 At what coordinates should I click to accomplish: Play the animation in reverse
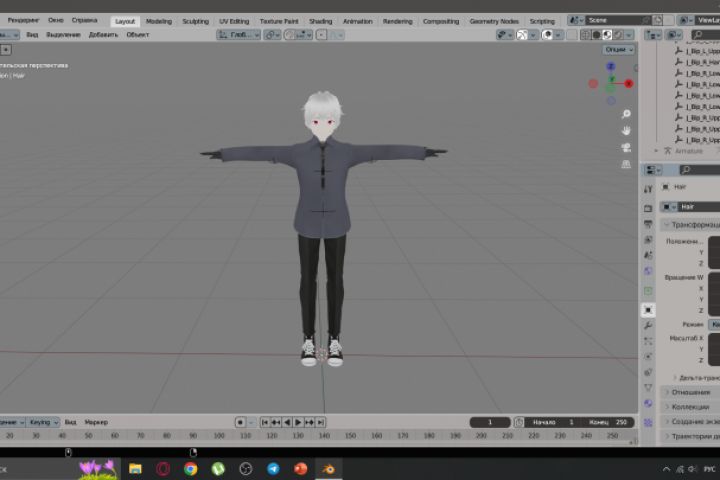(287, 422)
